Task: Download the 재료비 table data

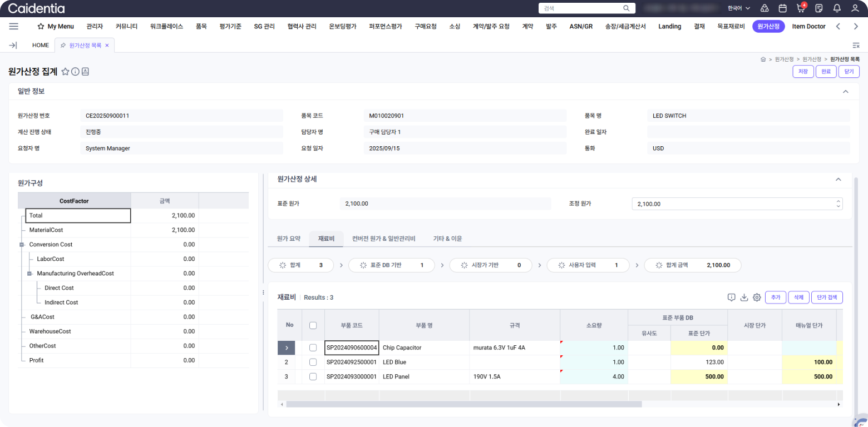Action: click(x=744, y=297)
